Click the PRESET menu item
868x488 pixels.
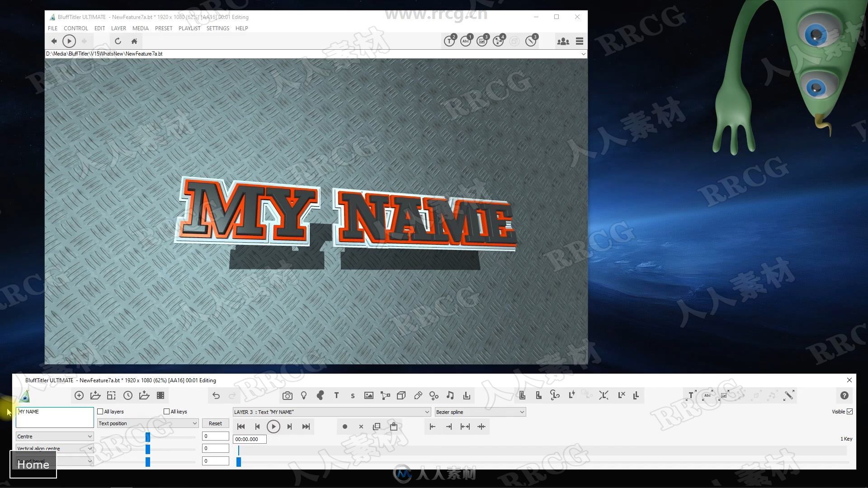tap(163, 28)
